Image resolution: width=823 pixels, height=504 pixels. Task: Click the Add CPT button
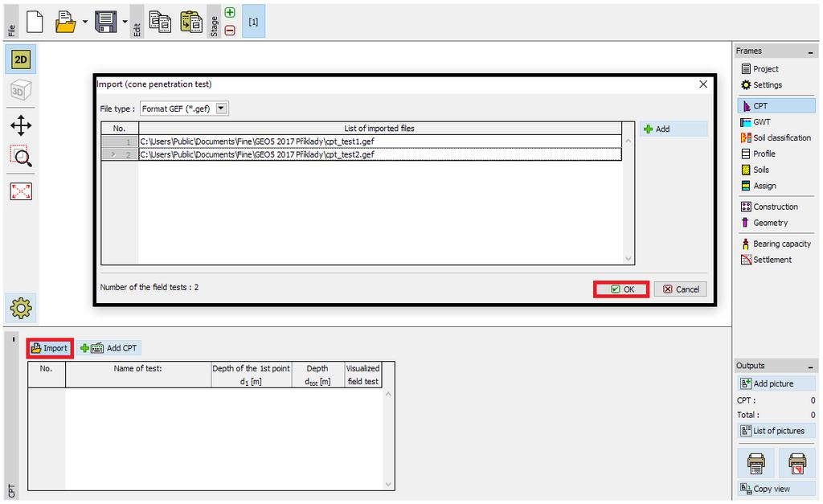point(109,348)
